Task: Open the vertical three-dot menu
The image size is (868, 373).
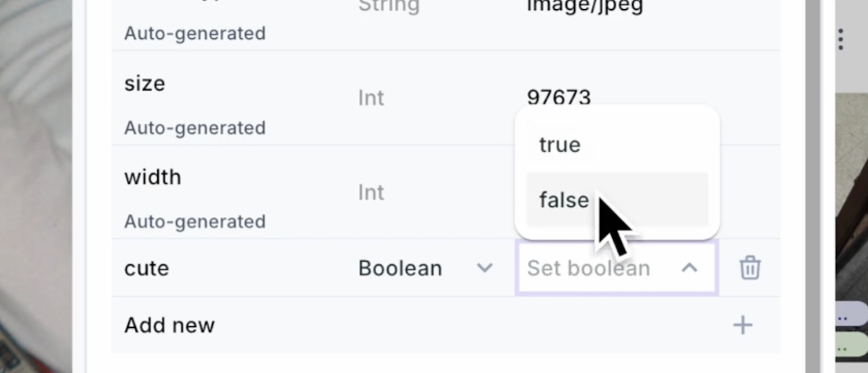Action: point(840,39)
